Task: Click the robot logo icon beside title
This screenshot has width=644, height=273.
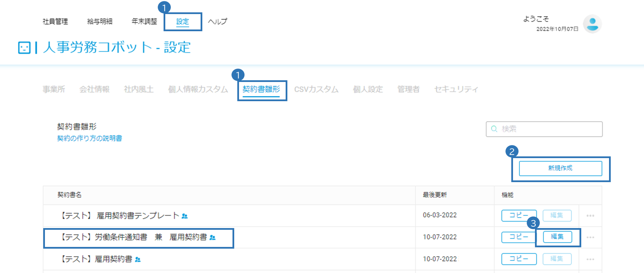Action: coord(24,48)
